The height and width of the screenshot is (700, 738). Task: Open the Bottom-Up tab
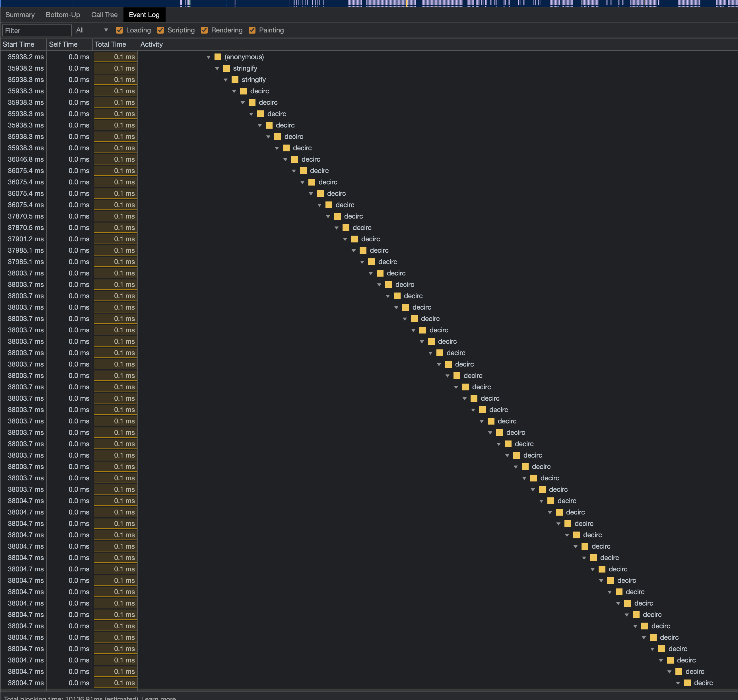point(63,15)
